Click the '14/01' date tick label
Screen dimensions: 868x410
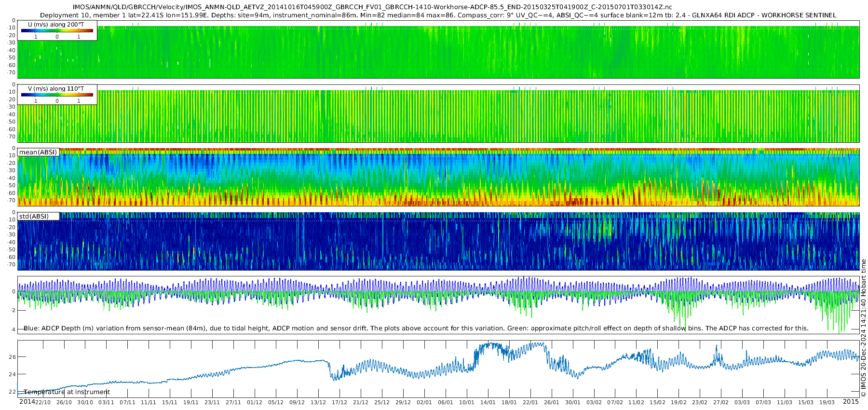(488, 402)
